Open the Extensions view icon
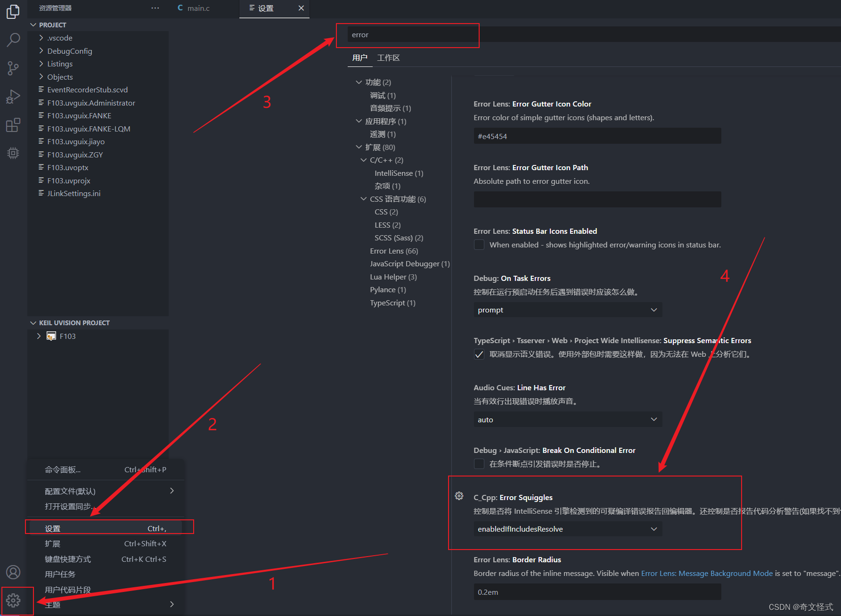841x616 pixels. point(13,125)
